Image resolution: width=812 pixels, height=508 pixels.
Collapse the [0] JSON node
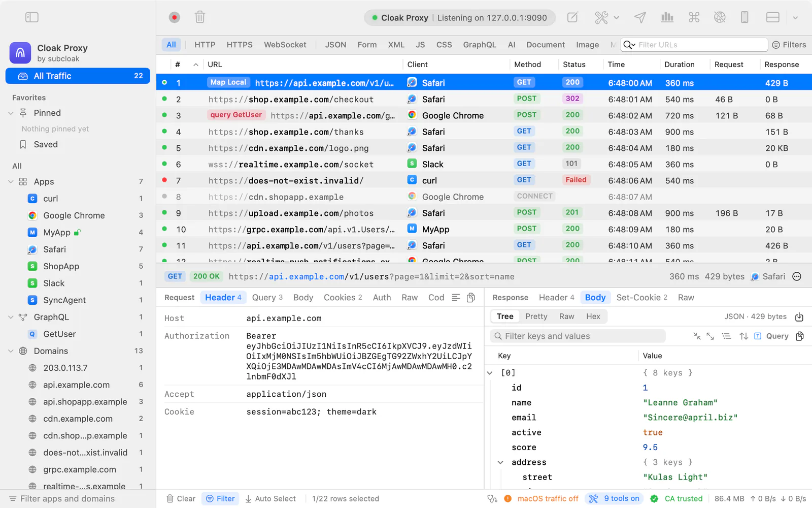pyautogui.click(x=490, y=373)
